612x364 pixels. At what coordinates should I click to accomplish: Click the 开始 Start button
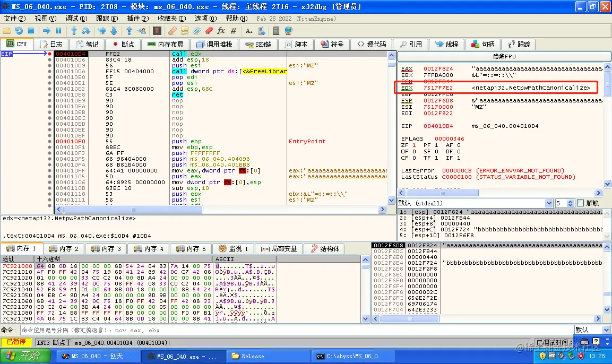coord(25,356)
